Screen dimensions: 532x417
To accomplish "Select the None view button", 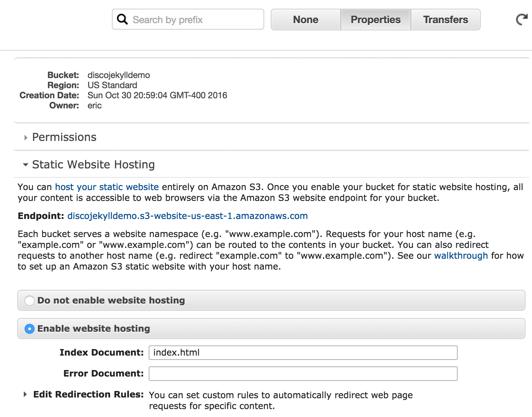I will click(x=305, y=20).
